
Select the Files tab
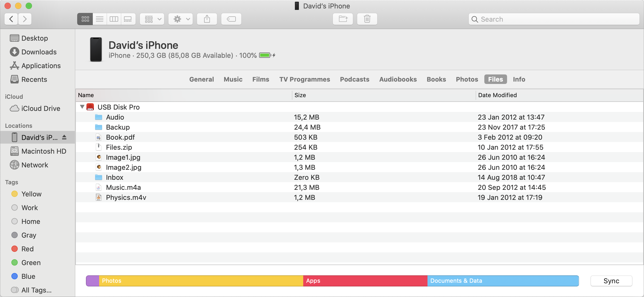(495, 79)
